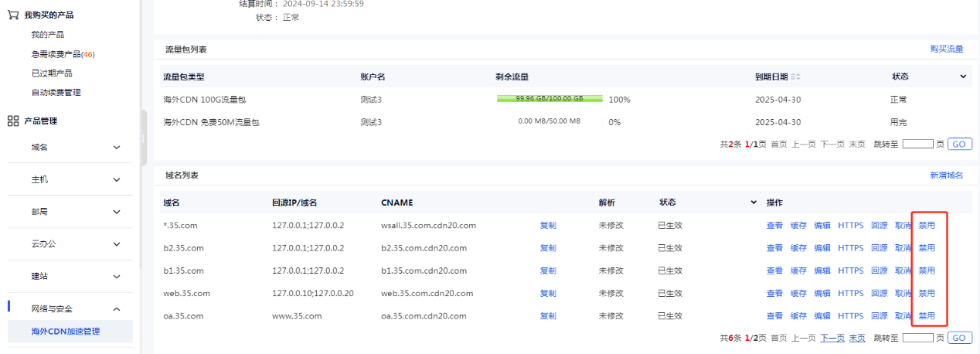Expand the 域名 section in the sidebar
The height and width of the screenshot is (354, 980).
click(x=117, y=148)
